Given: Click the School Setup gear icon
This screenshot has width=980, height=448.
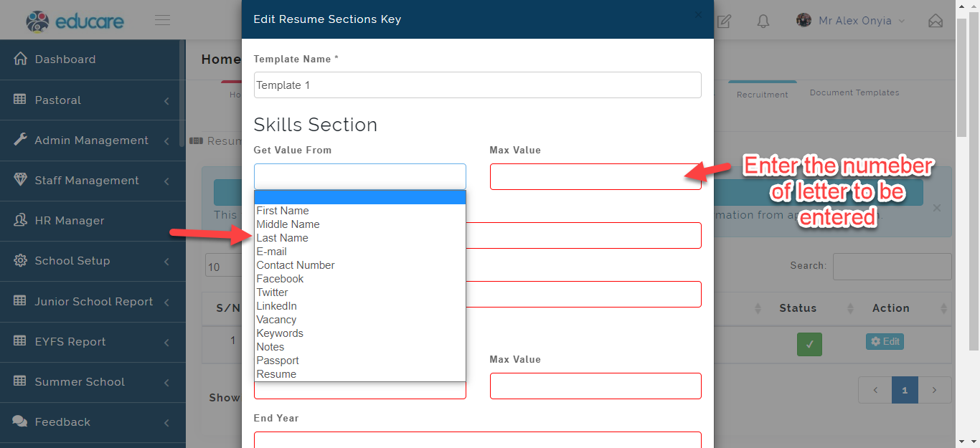Looking at the screenshot, I should [20, 260].
